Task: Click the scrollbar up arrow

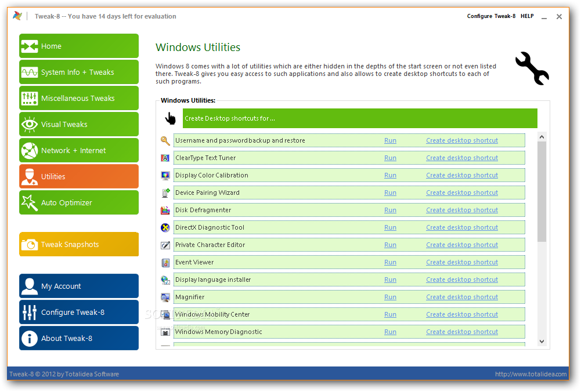Action: click(542, 137)
